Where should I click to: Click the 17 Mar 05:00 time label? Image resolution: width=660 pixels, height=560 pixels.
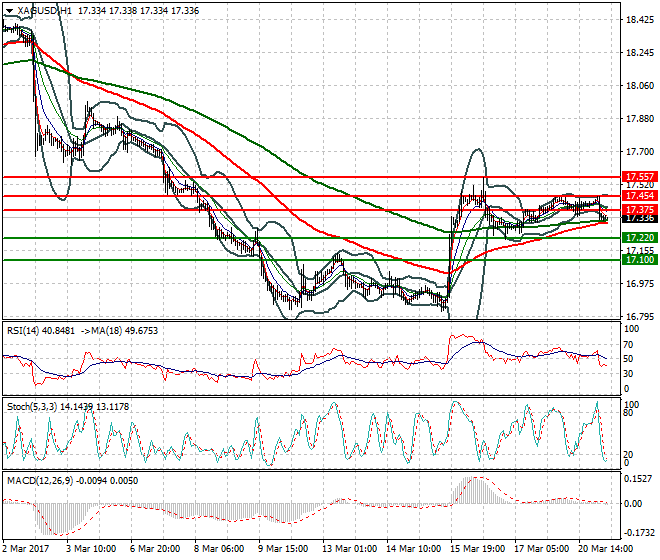click(541, 549)
